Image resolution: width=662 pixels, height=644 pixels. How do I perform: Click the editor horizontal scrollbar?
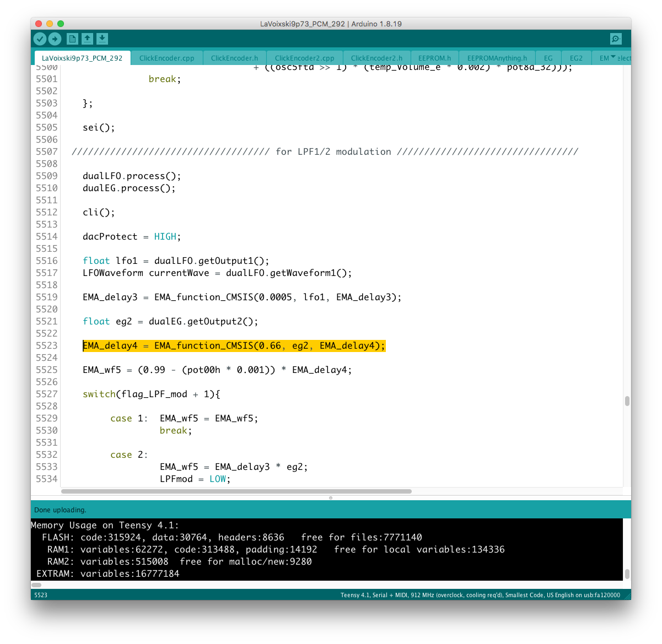click(236, 491)
